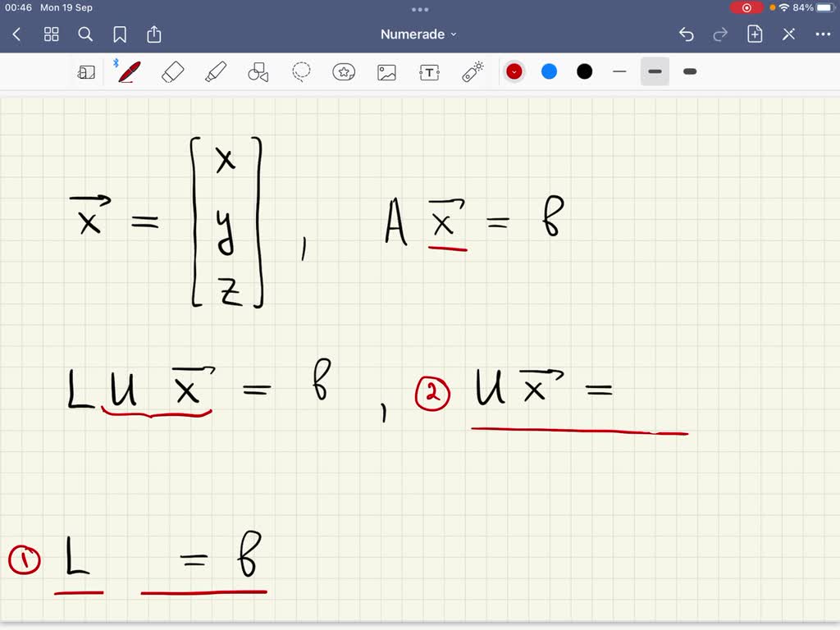Switch to black ink color

pos(584,71)
